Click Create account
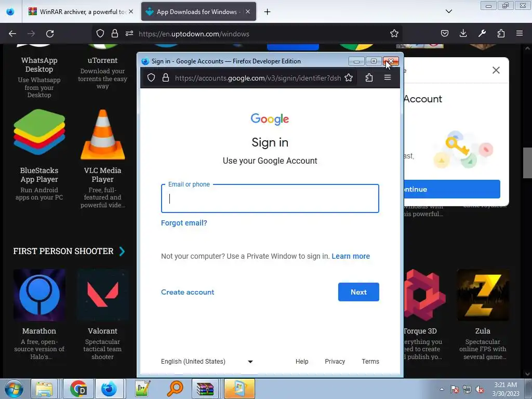Image resolution: width=532 pixels, height=399 pixels. [188, 292]
